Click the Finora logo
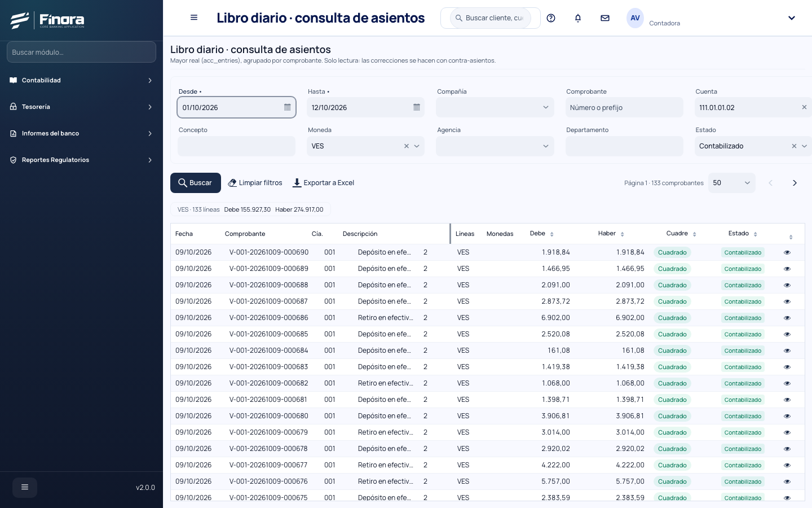This screenshot has height=508, width=812. pos(47,20)
